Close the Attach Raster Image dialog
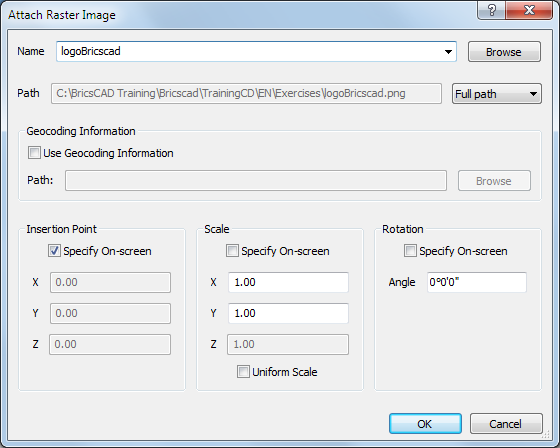 coord(529,10)
